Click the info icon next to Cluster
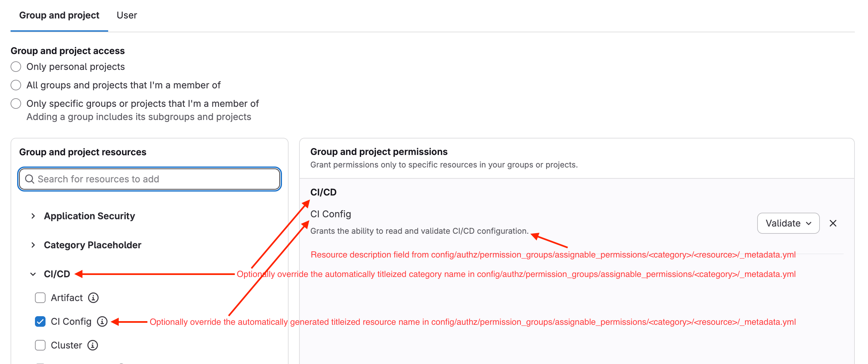The width and height of the screenshot is (868, 364). click(x=93, y=345)
